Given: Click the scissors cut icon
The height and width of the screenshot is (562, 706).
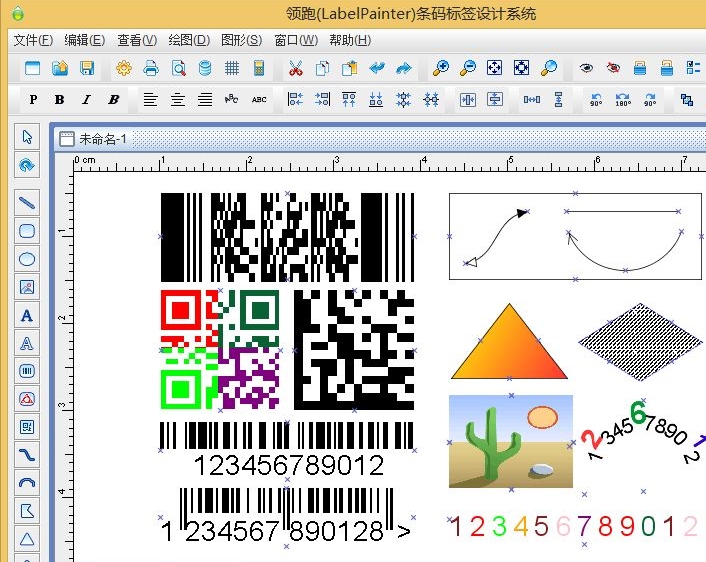Looking at the screenshot, I should click(295, 68).
